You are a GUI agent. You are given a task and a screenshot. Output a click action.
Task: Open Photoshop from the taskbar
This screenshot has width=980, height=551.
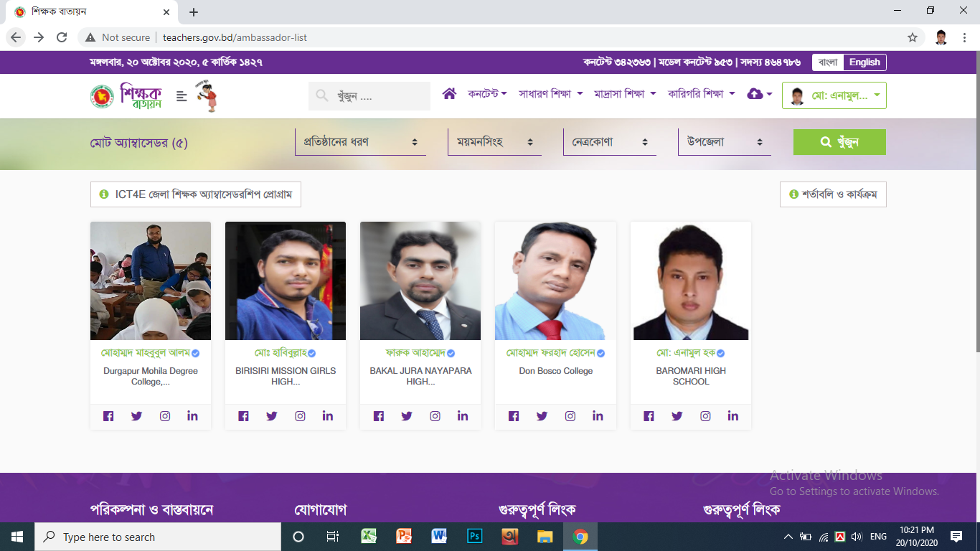(474, 536)
